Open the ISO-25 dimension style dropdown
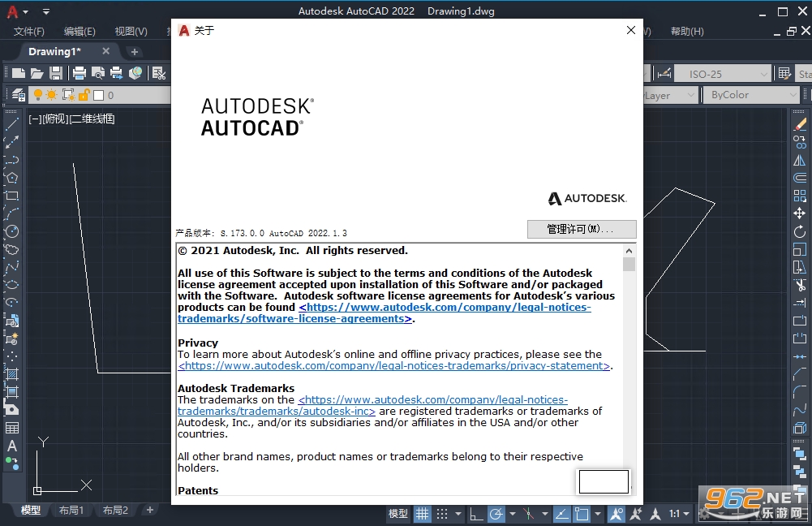The image size is (812, 526). tap(724, 74)
